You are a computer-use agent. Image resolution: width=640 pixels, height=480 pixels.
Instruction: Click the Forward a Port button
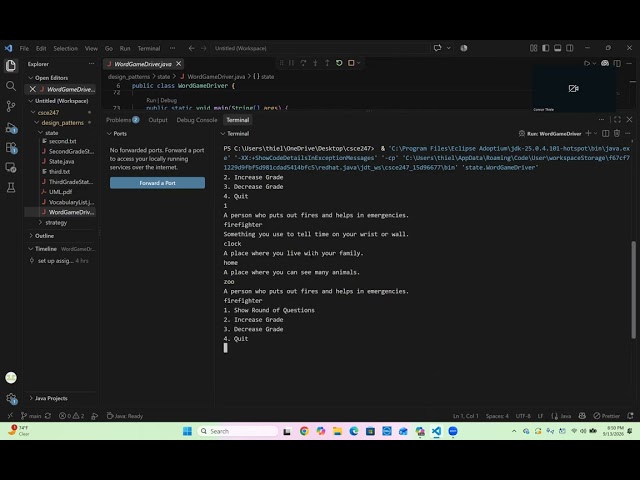point(158,183)
